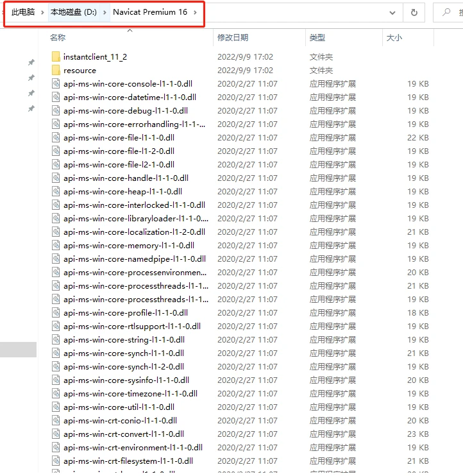Click the api-ms-win-core-util-l1-1-0.dll file icon
Screen dimensions: 463x476
click(56, 407)
